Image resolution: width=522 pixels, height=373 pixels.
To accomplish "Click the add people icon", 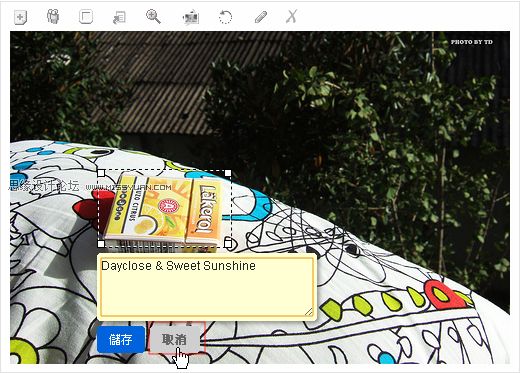I will pos(53,16).
